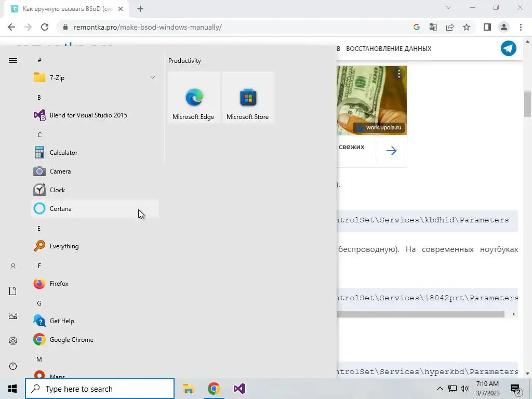Open Firefox from the app list
The width and height of the screenshot is (532, 399).
coord(95,283)
